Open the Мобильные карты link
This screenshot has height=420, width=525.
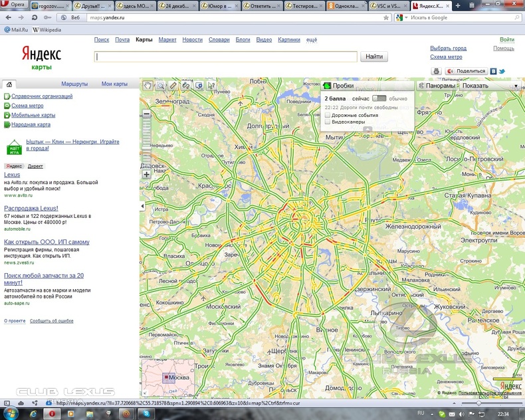[33, 115]
